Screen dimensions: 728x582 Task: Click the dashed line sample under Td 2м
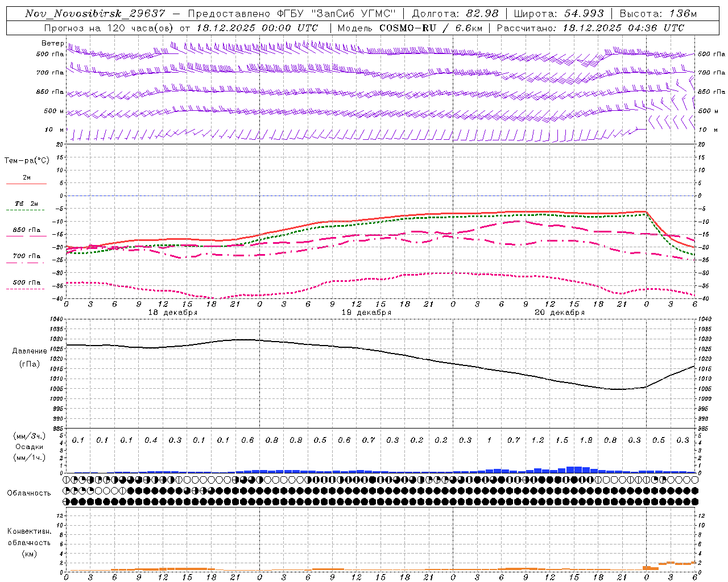(26, 210)
